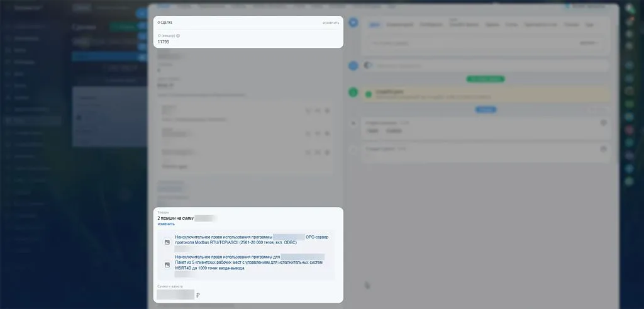This screenshot has height=309, width=644.
Task: Select the highlighted first tab in the timeline
Action: pos(375,25)
